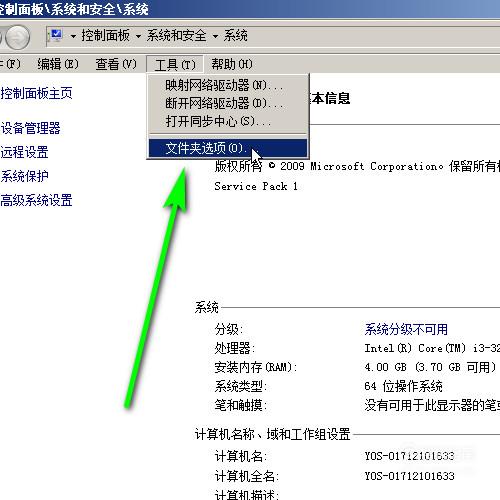The height and width of the screenshot is (500, 500).
Task: Click the 计算机全名 label
Action: tap(247, 476)
